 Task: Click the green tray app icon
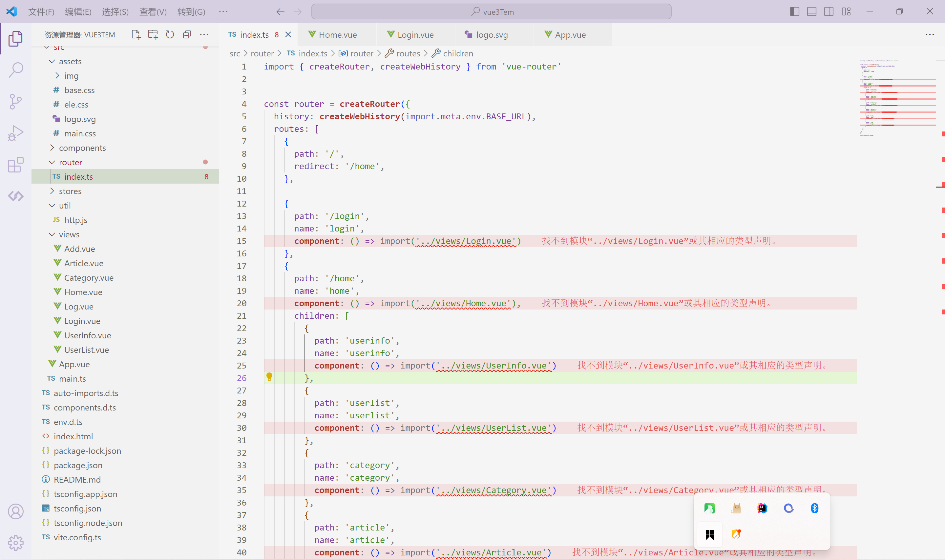tap(709, 508)
